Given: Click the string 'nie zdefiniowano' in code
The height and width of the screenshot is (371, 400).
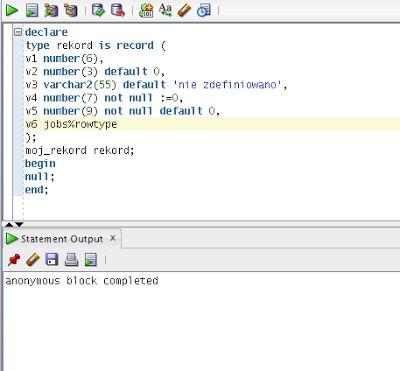Looking at the screenshot, I should 228,85.
